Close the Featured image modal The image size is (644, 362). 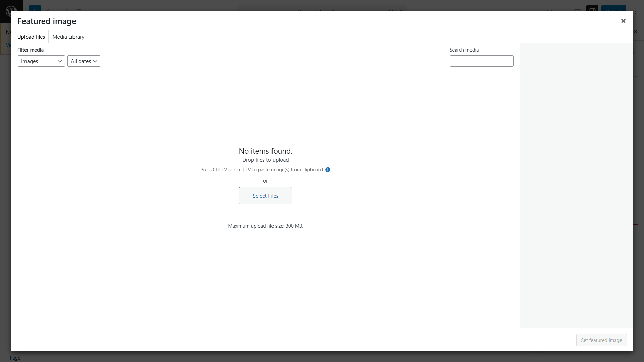pyautogui.click(x=623, y=21)
